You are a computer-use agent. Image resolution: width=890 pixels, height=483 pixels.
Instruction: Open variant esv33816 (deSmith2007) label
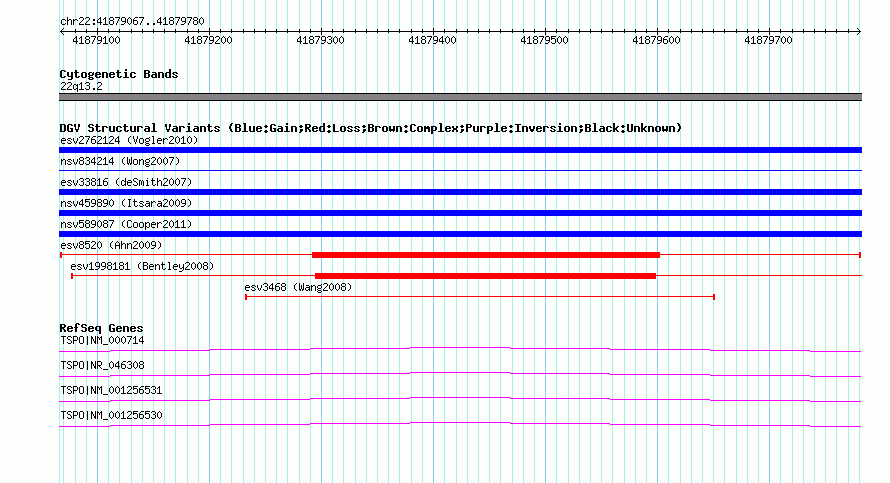126,182
